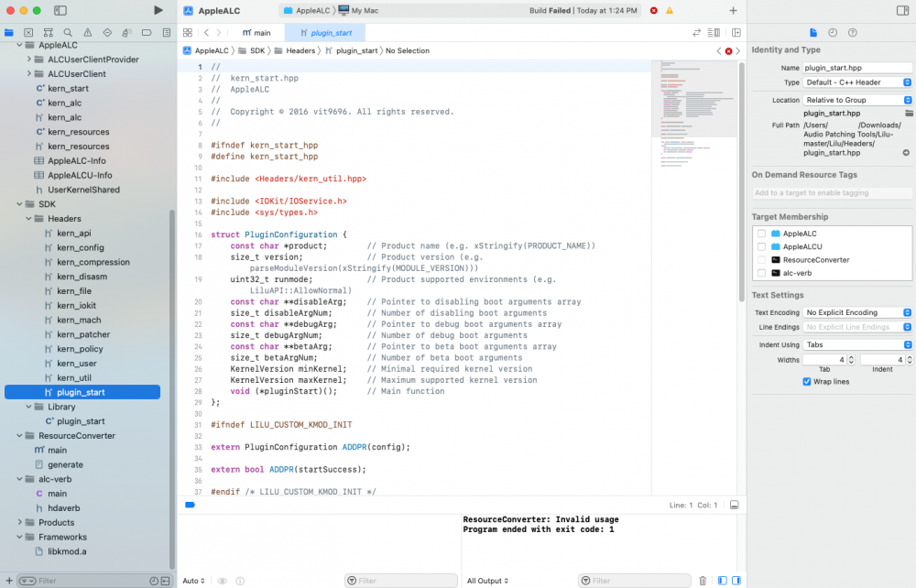Open the breakpoint navigator
This screenshot has width=916, height=588.
[147, 33]
